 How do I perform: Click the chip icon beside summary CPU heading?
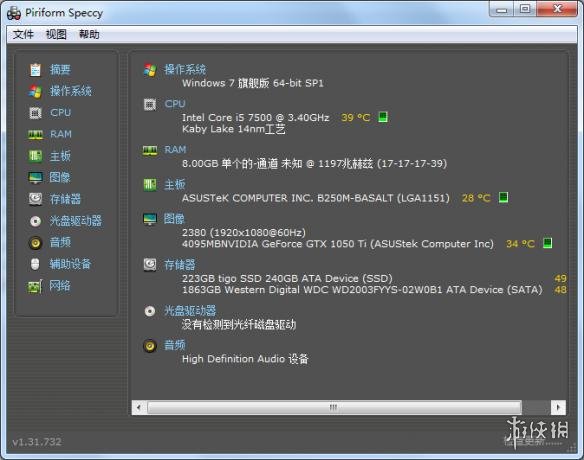click(x=150, y=104)
